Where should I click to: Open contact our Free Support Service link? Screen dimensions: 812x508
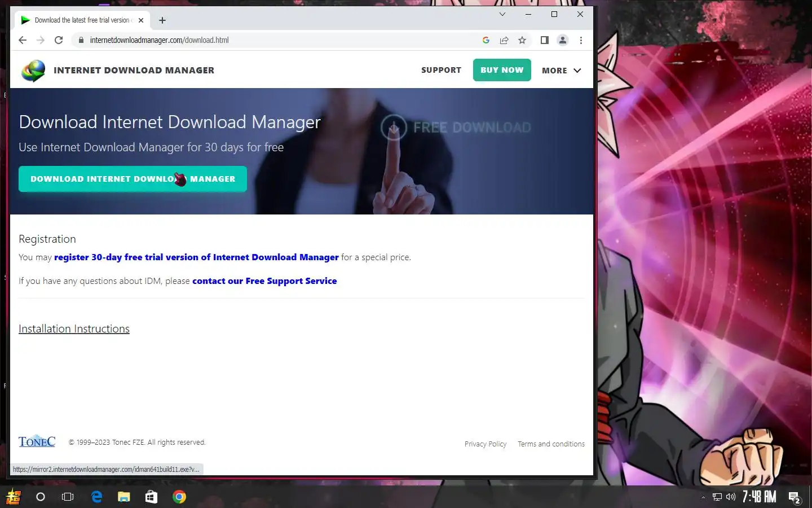coord(264,281)
